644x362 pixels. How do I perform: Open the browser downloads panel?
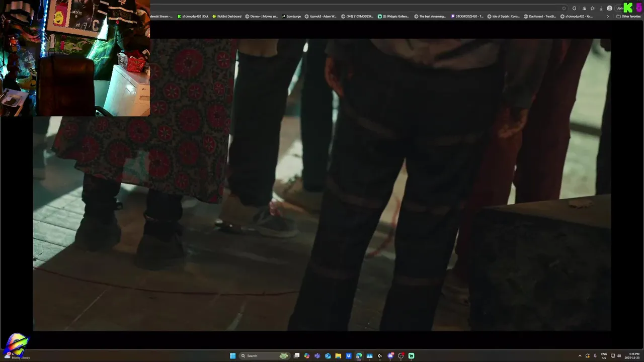pos(601,9)
